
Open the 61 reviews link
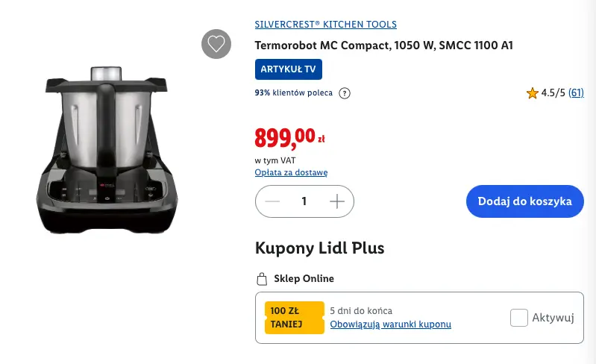tap(576, 93)
